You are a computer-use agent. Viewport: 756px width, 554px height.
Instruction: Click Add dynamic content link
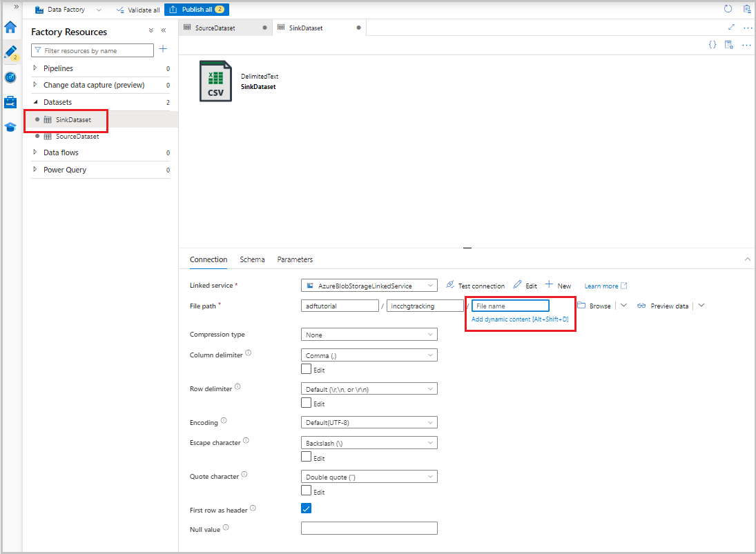(520, 319)
